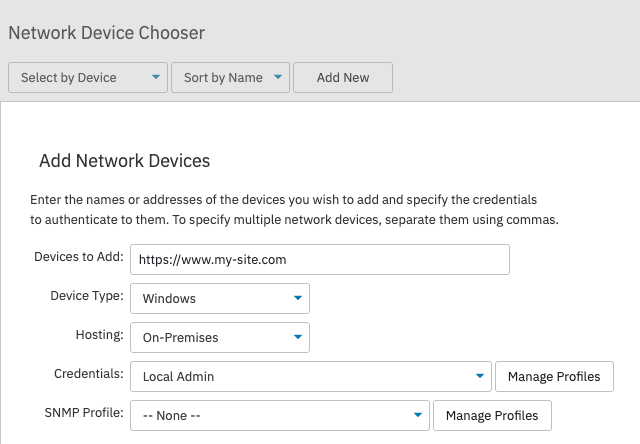The height and width of the screenshot is (444, 640).
Task: Click the blue arrow beside Select by Device
Action: click(x=156, y=77)
